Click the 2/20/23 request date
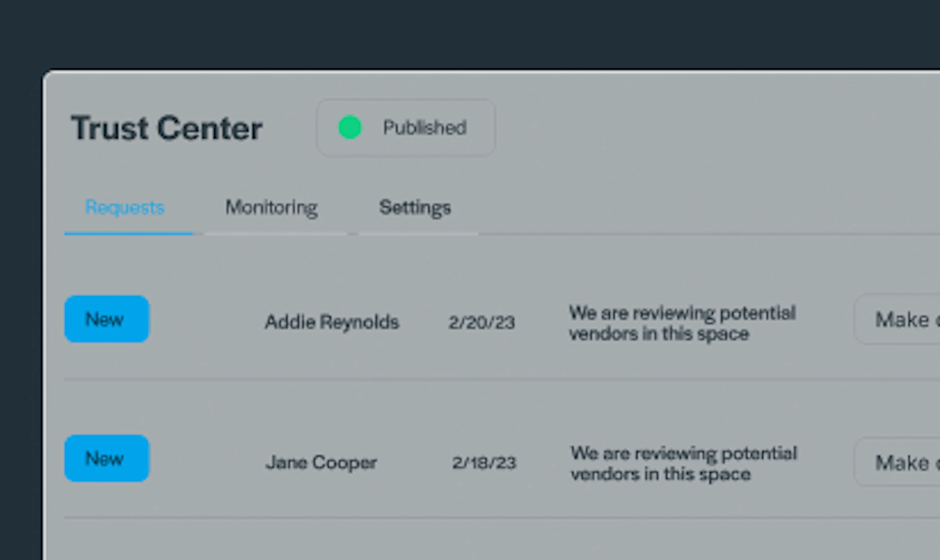Image resolution: width=940 pixels, height=560 pixels. [x=482, y=322]
